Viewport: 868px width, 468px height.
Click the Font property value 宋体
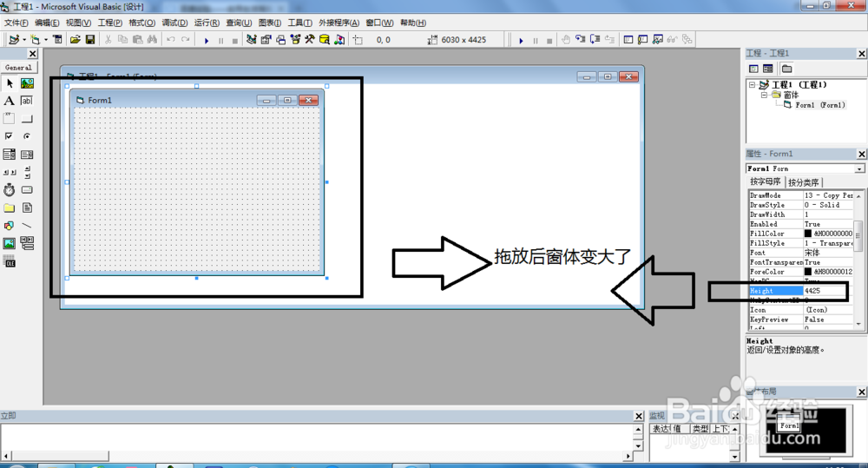coord(828,253)
